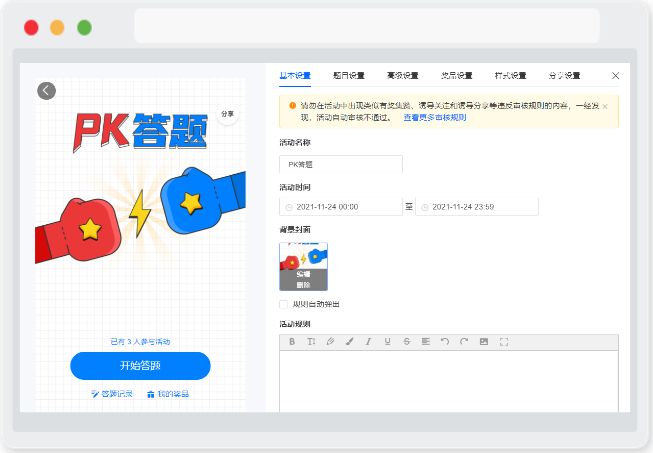Click the red window close dot
Viewport: 653px width, 453px height.
click(31, 27)
